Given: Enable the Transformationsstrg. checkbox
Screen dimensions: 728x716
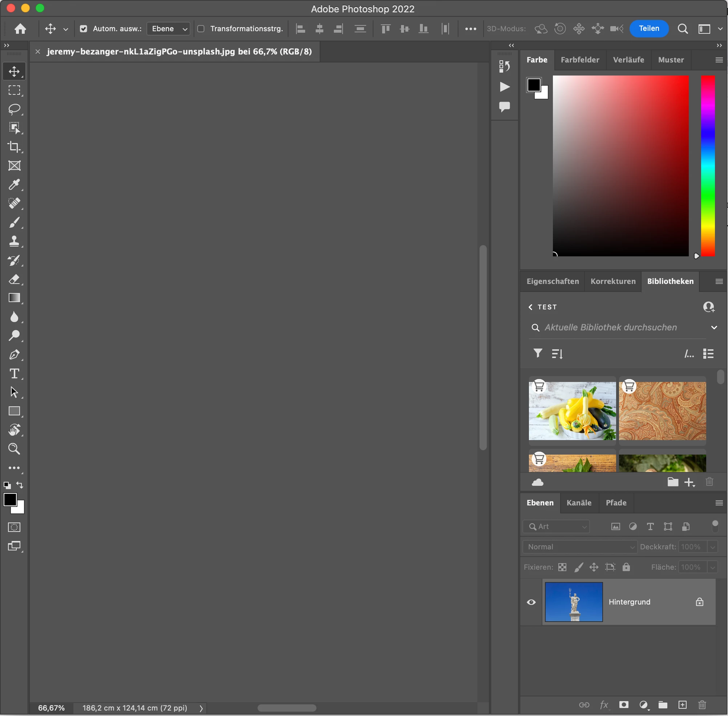Looking at the screenshot, I should 201,29.
